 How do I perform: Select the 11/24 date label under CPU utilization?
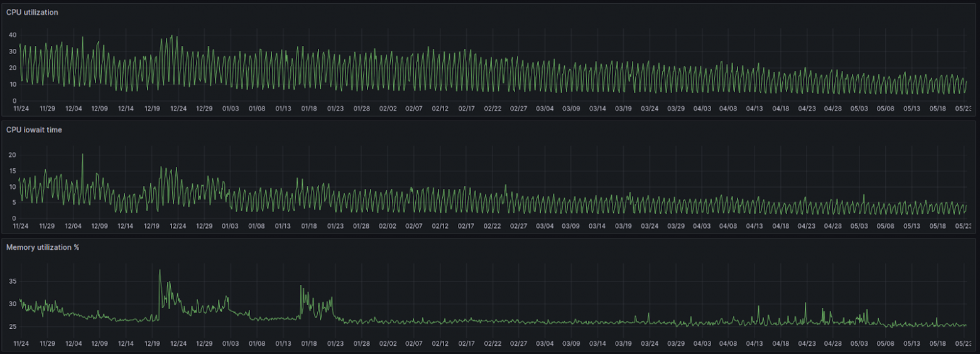point(21,109)
